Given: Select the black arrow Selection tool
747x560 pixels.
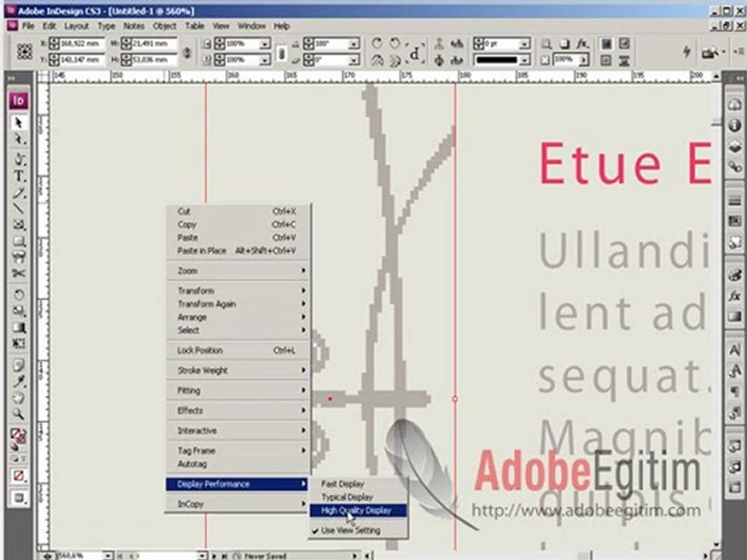Looking at the screenshot, I should click(x=19, y=123).
